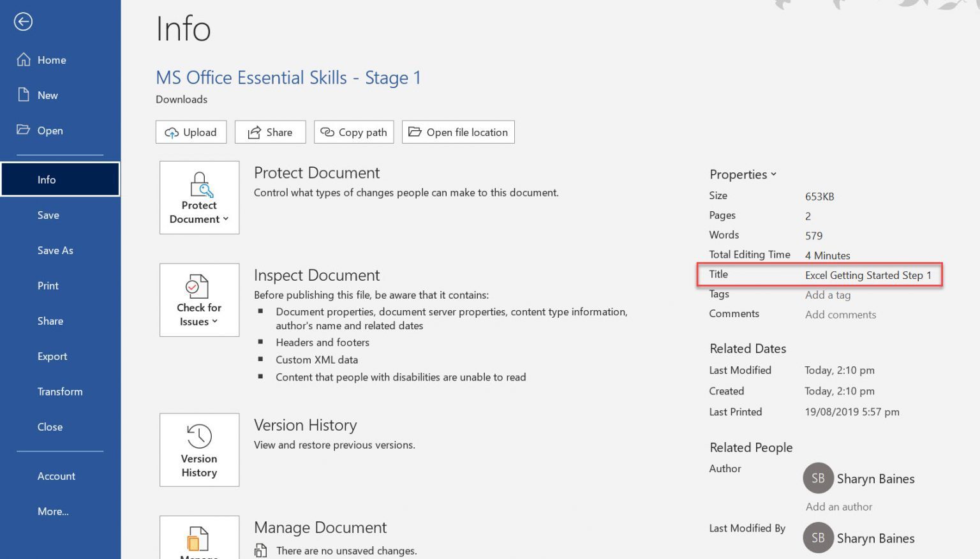
Task: Click the Copy path icon
Action: pos(328,132)
